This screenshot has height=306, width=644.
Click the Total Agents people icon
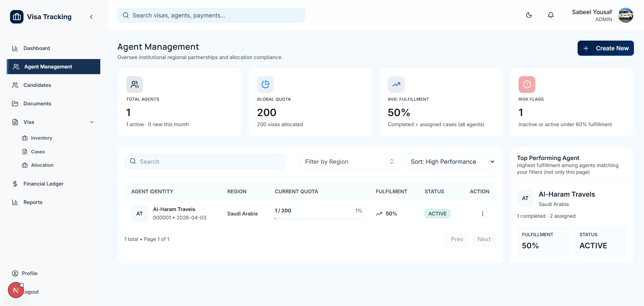coord(135,85)
